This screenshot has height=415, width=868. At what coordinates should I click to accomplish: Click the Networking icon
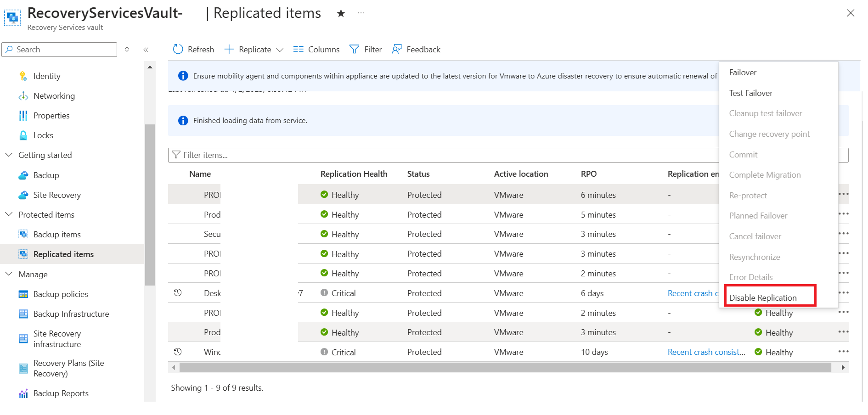point(23,96)
